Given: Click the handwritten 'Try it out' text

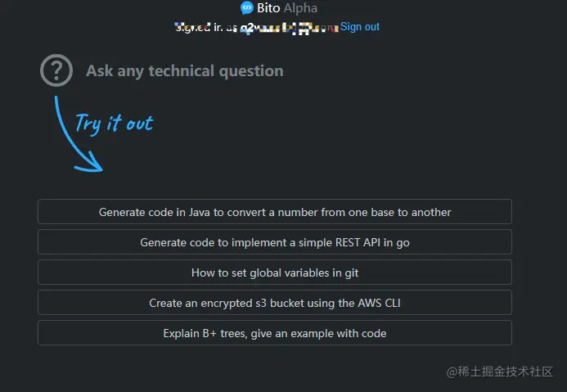Looking at the screenshot, I should pyautogui.click(x=114, y=123).
